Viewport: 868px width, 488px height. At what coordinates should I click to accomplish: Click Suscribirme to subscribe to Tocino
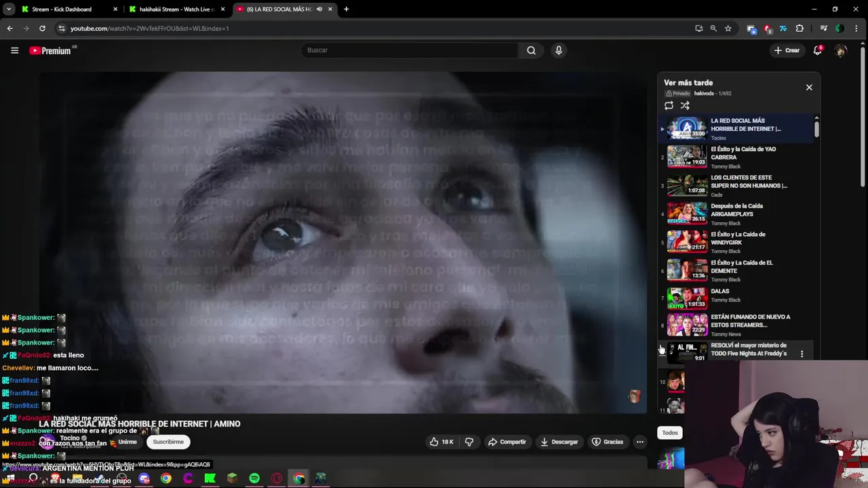(168, 442)
